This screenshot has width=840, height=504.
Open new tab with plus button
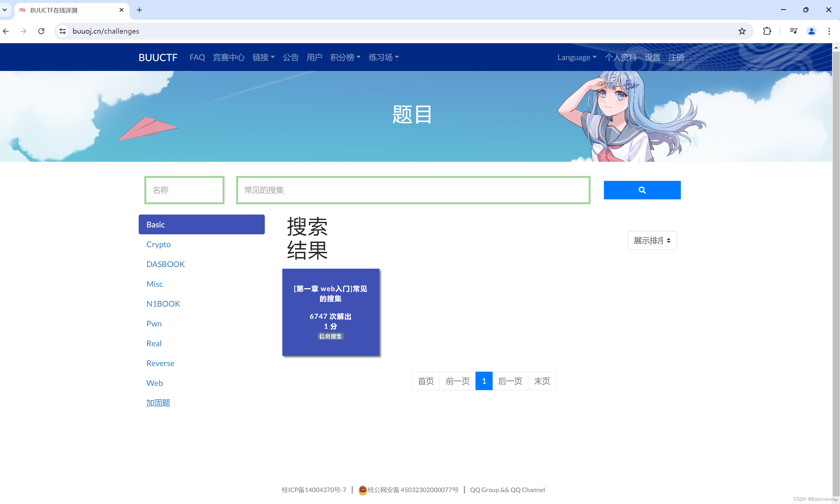(139, 10)
